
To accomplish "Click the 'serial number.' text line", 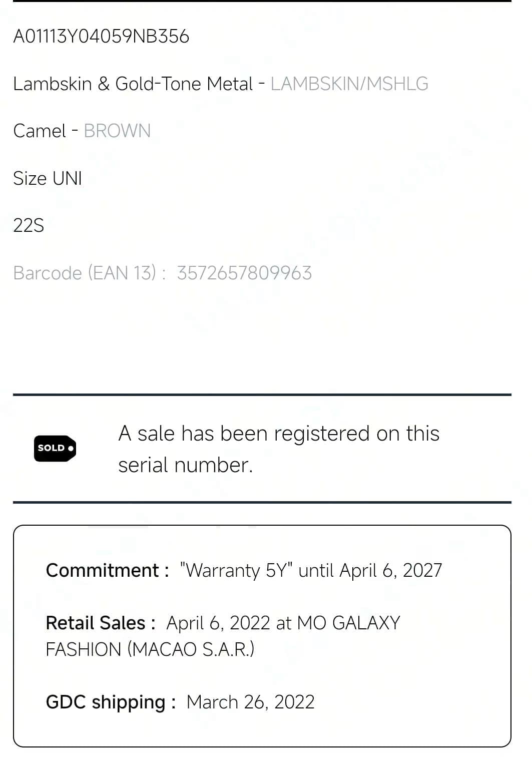I will [186, 465].
